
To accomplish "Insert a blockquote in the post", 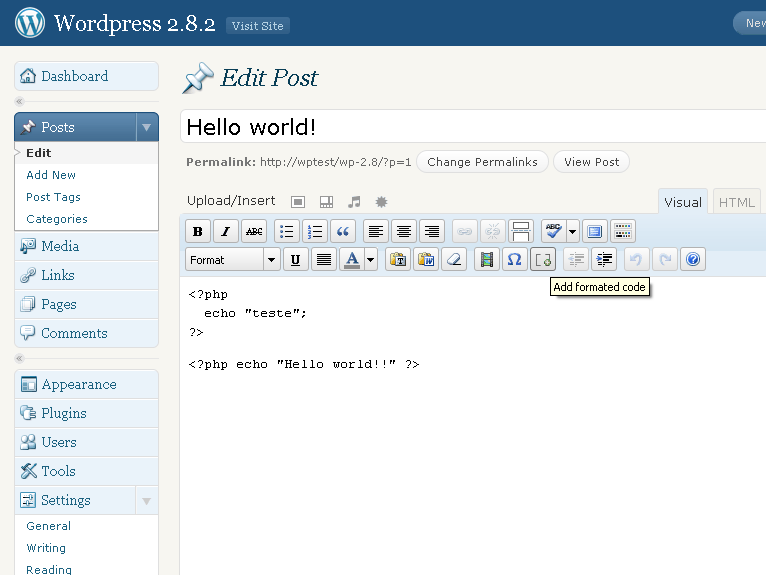I will 343,232.
